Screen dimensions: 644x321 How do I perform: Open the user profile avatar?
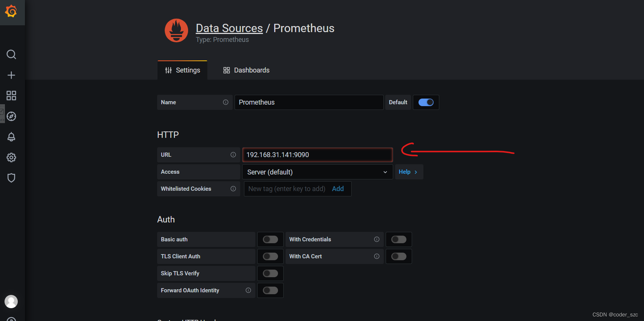(x=11, y=302)
